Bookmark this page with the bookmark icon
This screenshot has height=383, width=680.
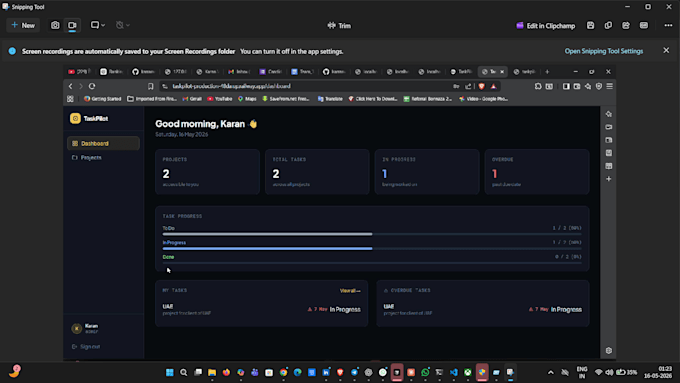150,86
